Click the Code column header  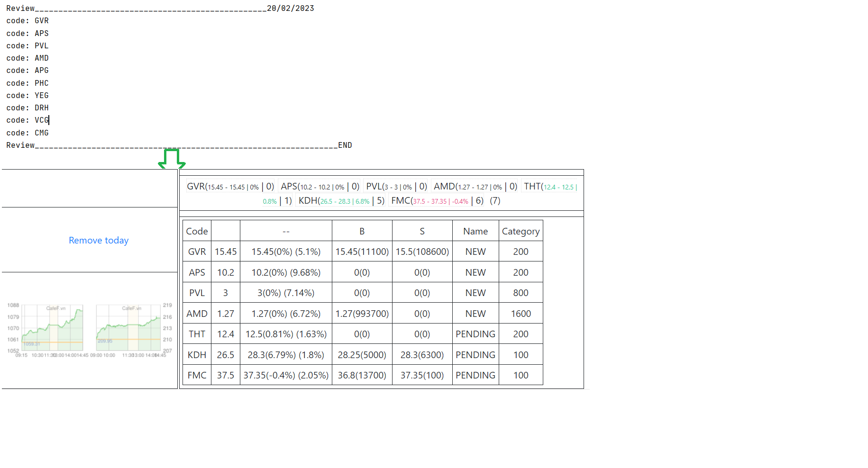click(197, 231)
